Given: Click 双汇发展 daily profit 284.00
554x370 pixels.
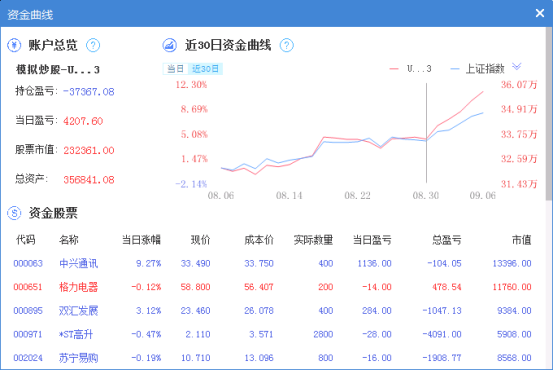Looking at the screenshot, I should click(x=377, y=311).
